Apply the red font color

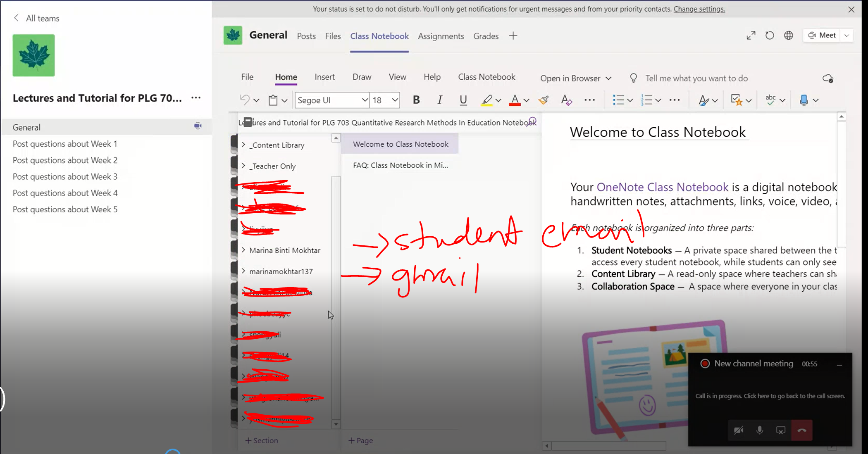[515, 100]
